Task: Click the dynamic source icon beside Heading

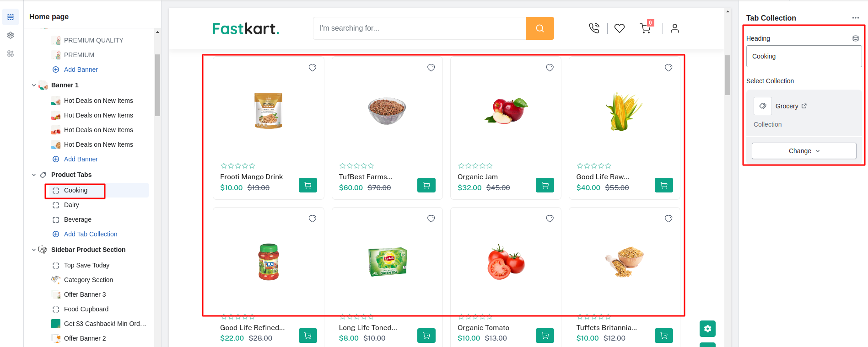Action: tap(855, 38)
